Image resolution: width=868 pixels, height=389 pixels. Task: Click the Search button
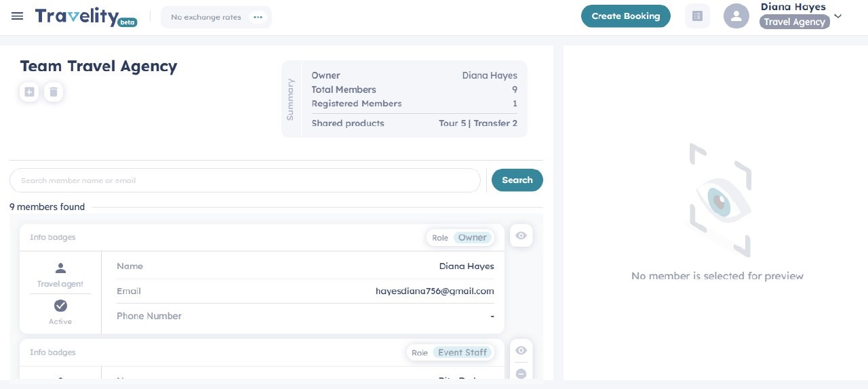pos(517,180)
